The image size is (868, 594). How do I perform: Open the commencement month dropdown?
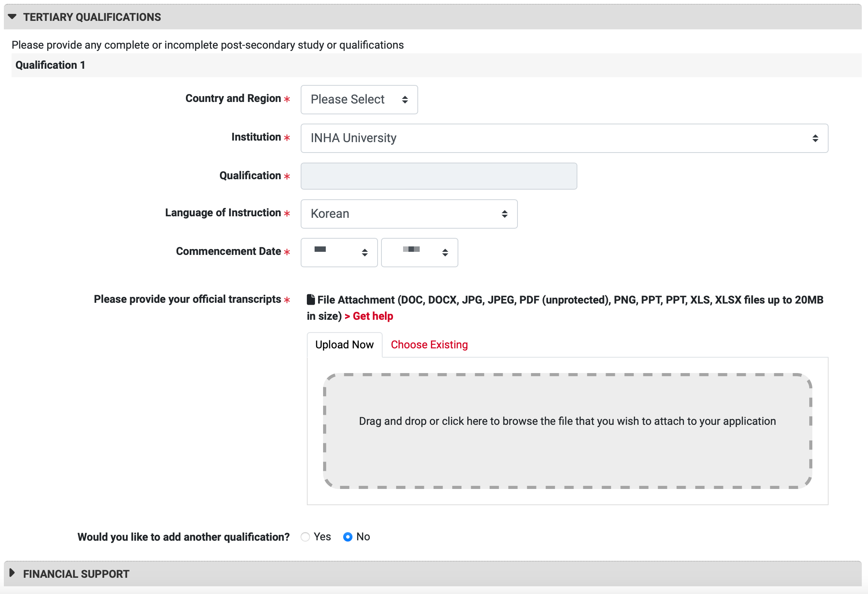click(339, 253)
